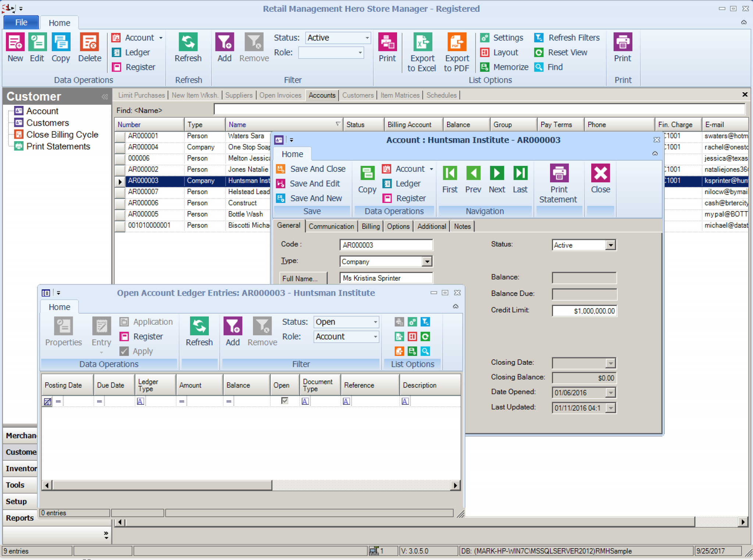The width and height of the screenshot is (753, 560).
Task: Click the Settings gear icon in List Options
Action: (x=485, y=37)
